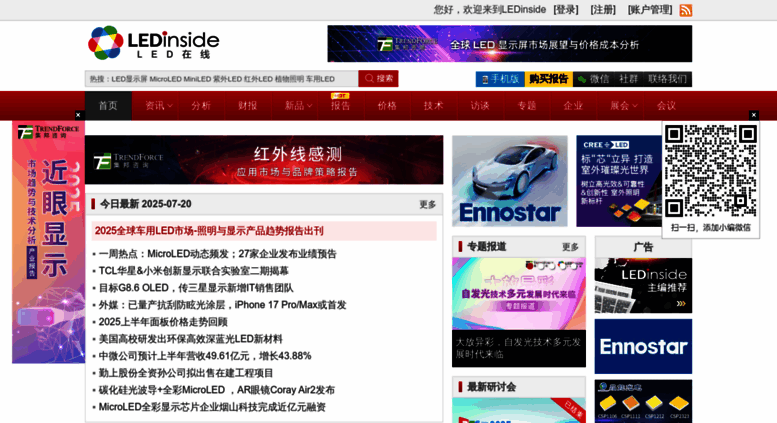Click the top TrendForce LED display banner
The image size is (777, 423).
click(x=509, y=44)
